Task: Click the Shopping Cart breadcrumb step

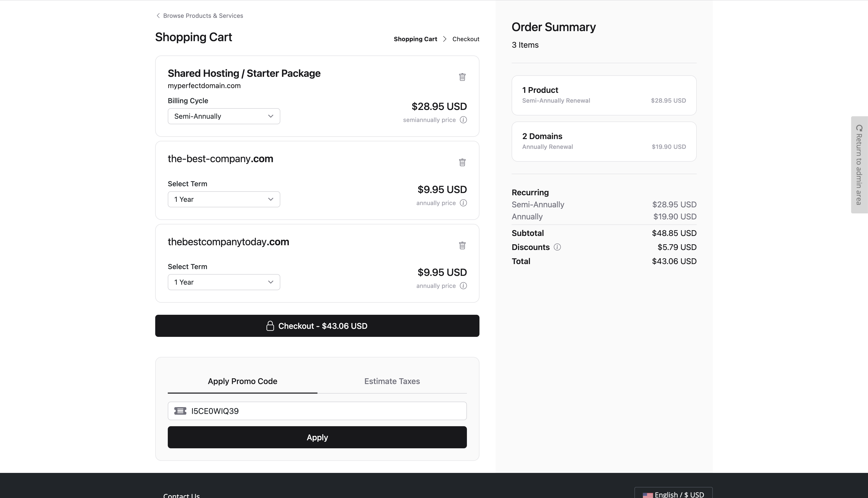Action: (x=415, y=39)
